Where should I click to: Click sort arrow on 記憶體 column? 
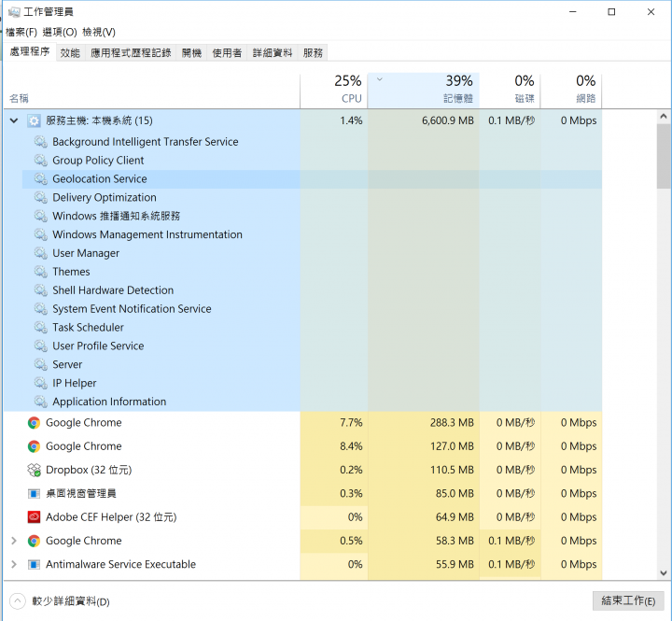click(x=379, y=79)
